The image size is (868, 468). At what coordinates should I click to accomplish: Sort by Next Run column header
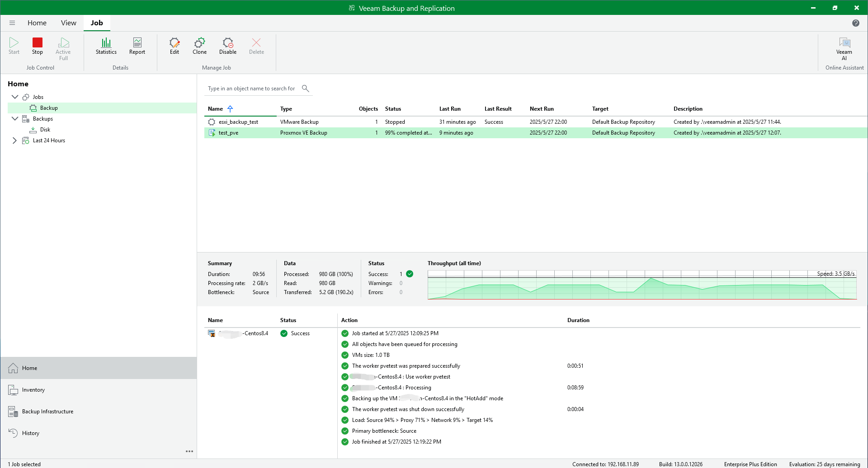(x=542, y=109)
